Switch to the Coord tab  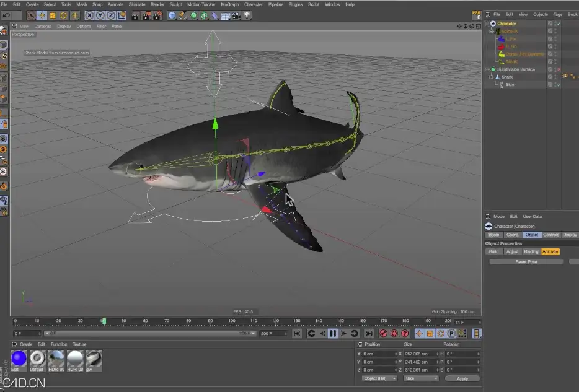(x=512, y=235)
